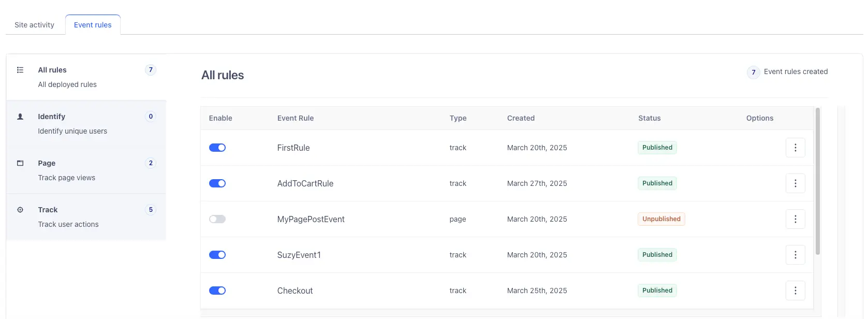The width and height of the screenshot is (868, 319).
Task: Open options menu for MyPagePostEvent
Action: tap(795, 219)
